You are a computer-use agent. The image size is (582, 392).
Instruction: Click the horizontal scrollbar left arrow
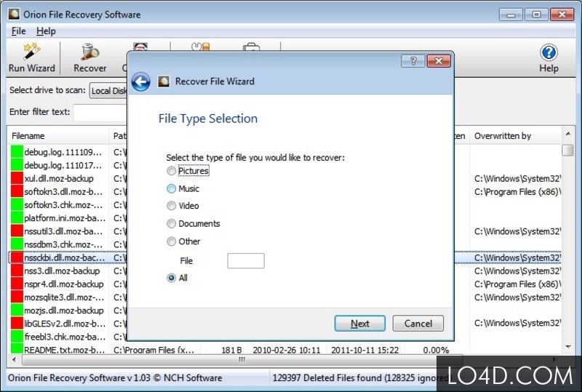(x=14, y=359)
